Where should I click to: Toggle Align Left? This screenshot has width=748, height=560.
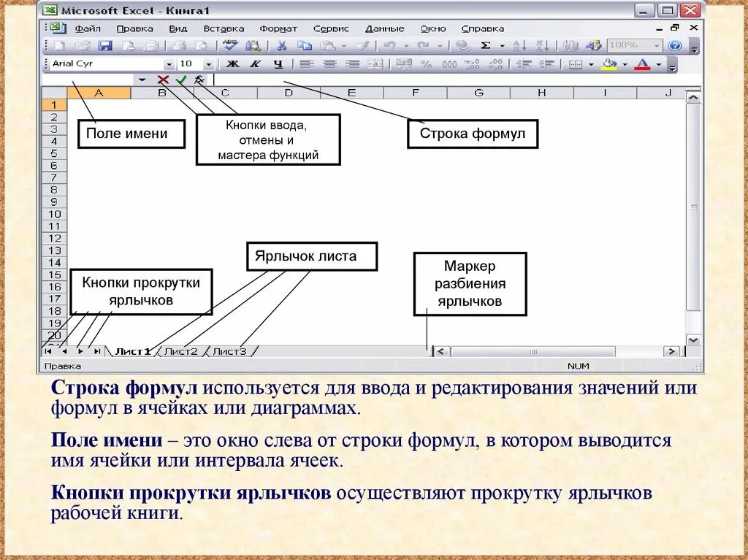307,64
